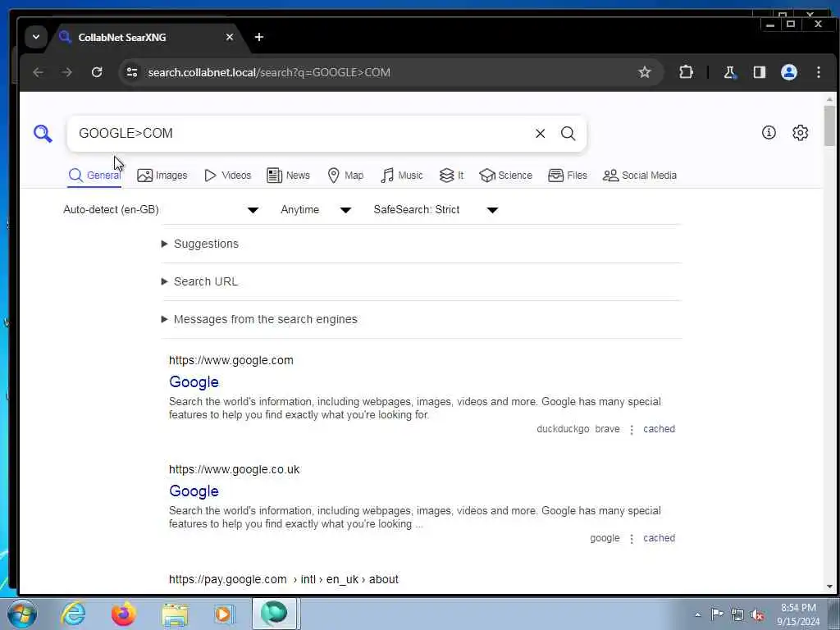Image resolution: width=840 pixels, height=630 pixels.
Task: Open Windows Media Player from taskbar
Action: tap(224, 614)
